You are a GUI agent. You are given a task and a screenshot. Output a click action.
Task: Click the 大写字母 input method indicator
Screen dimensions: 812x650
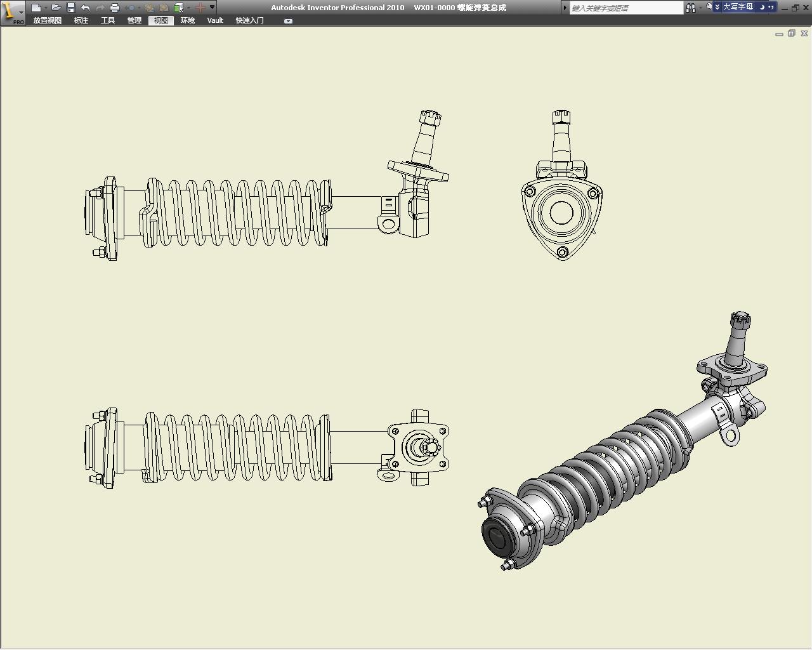coord(738,7)
